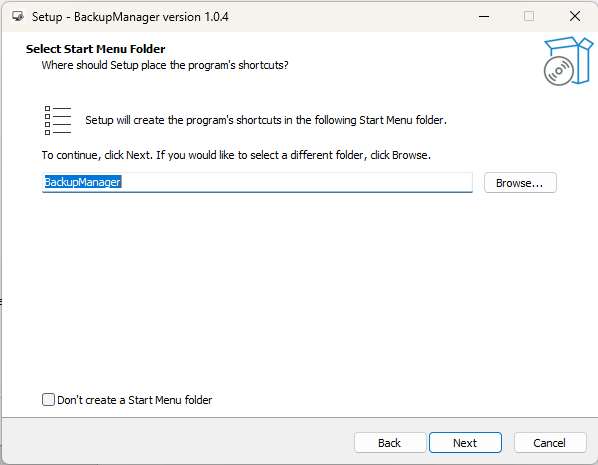This screenshot has width=598, height=465.
Task: Click the Select Start Menu Folder heading
Action: pyautogui.click(x=95, y=49)
